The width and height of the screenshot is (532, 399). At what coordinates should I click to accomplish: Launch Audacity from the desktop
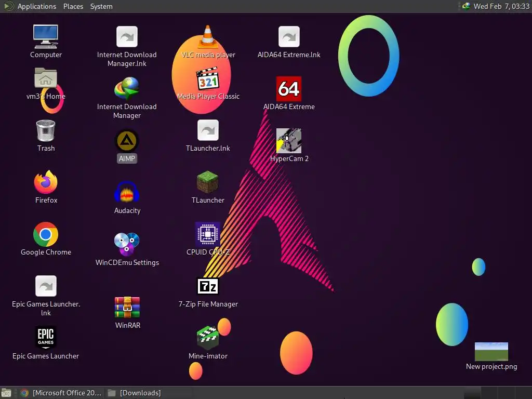(x=127, y=192)
